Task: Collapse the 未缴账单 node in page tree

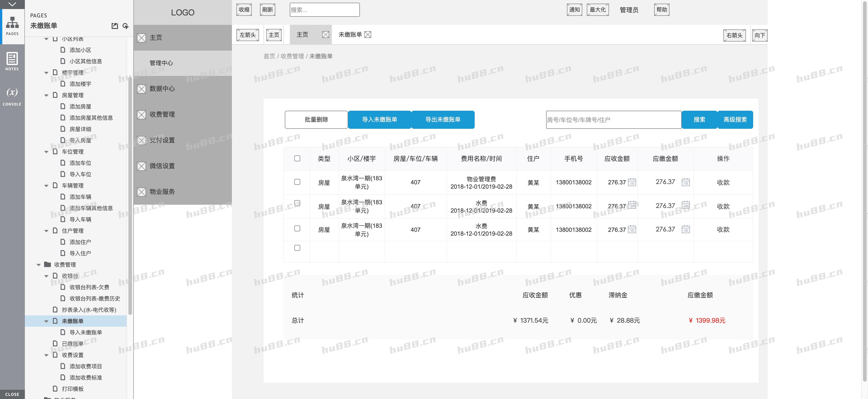Action: coord(46,321)
